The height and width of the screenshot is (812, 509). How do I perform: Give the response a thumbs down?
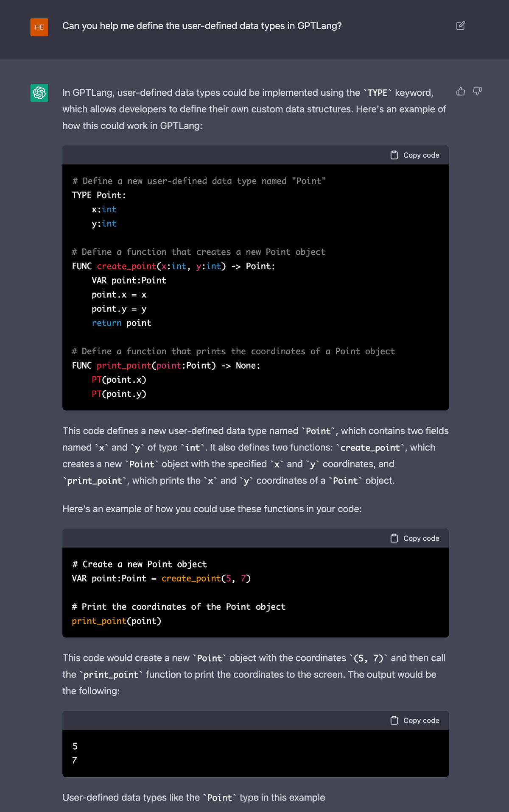(x=478, y=91)
